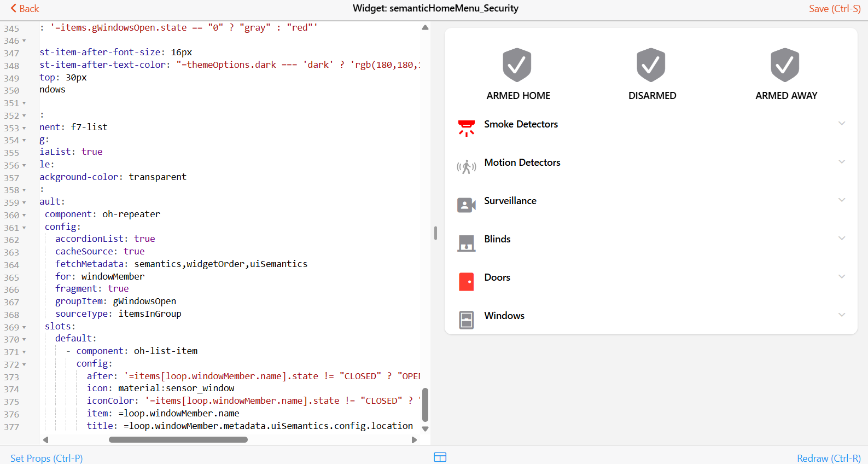Open the Doors list item
The width and height of the screenshot is (868, 464).
point(497,277)
